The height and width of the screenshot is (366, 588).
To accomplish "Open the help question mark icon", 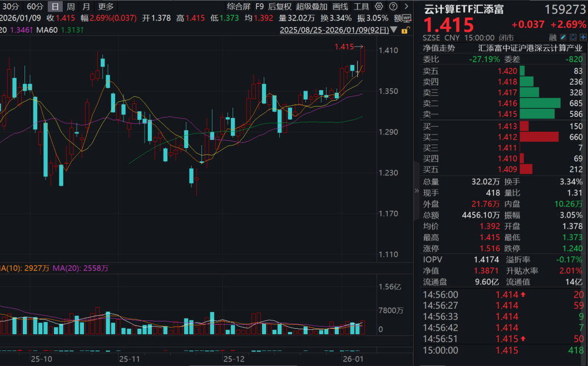I will coord(393,7).
